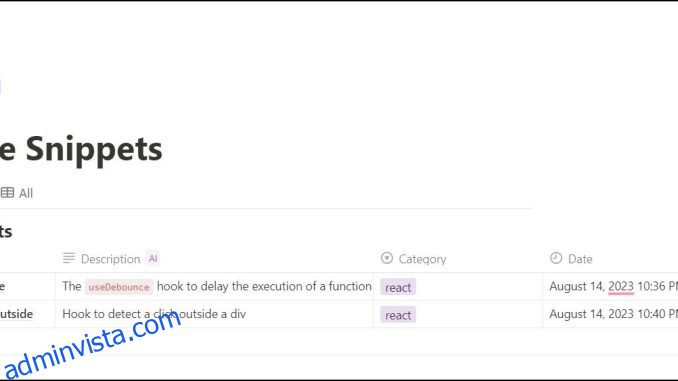Click the AI badge on Description column
This screenshot has width=678, height=381.
(x=153, y=259)
